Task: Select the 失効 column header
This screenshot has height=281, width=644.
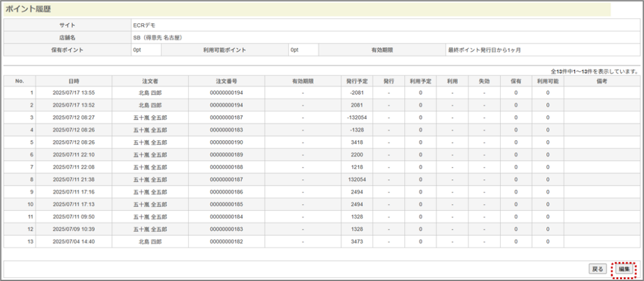Action: (x=484, y=81)
